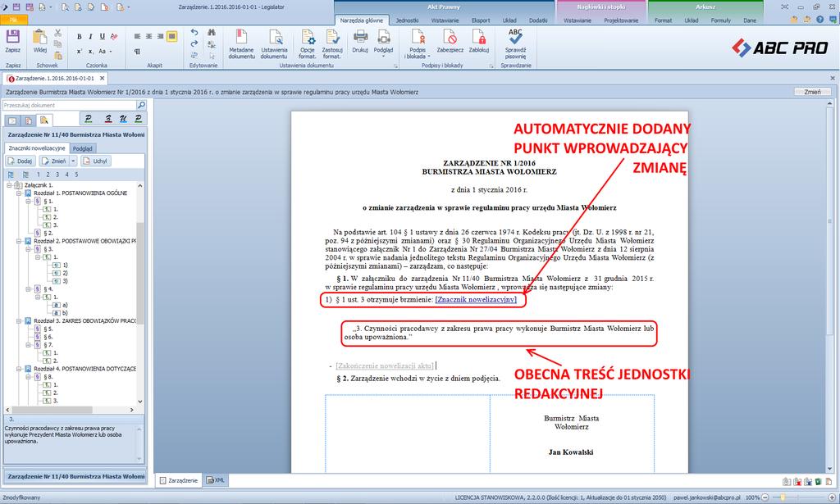The width and height of the screenshot is (840, 504).
Task: Open the Projektowanie tab under Nagłówki i stopki
Action: click(x=621, y=20)
